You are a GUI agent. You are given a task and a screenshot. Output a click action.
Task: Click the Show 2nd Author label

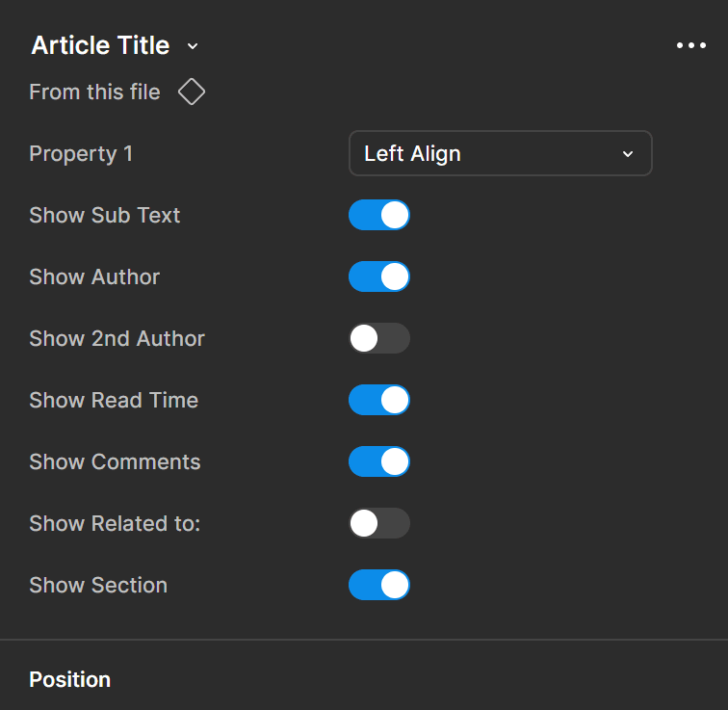[117, 338]
